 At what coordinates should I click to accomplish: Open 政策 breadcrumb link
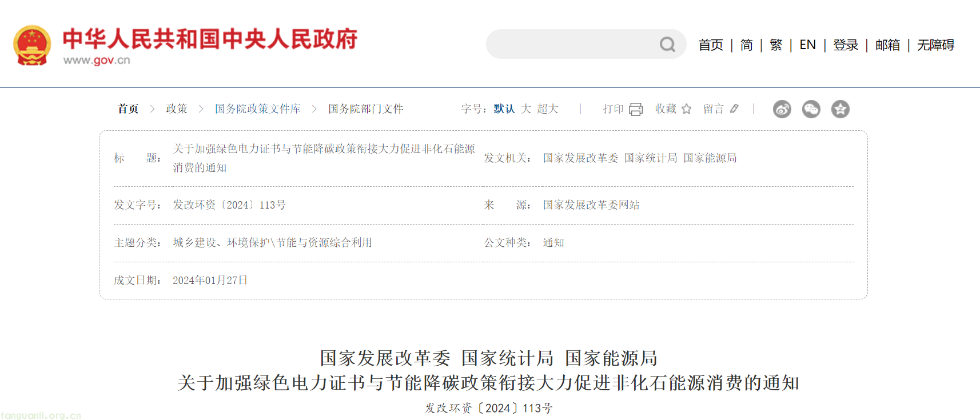177,109
